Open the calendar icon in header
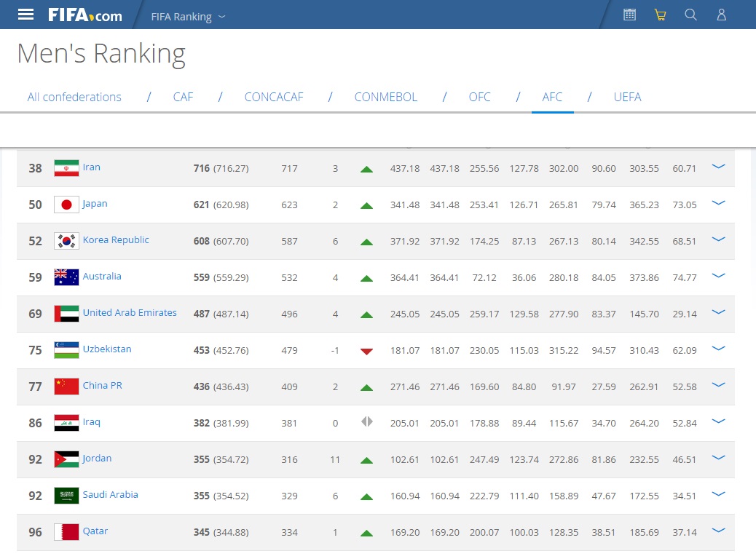Image resolution: width=756 pixels, height=559 pixels. tap(630, 15)
